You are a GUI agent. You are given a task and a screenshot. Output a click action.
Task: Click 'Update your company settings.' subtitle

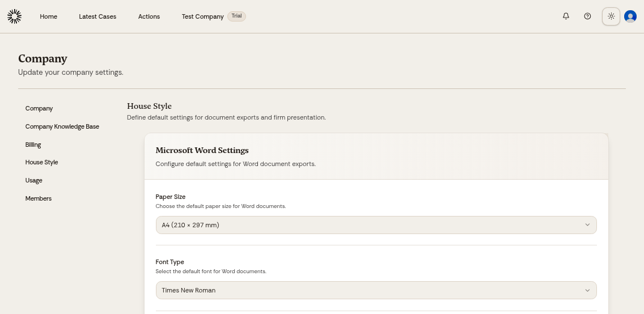[71, 72]
